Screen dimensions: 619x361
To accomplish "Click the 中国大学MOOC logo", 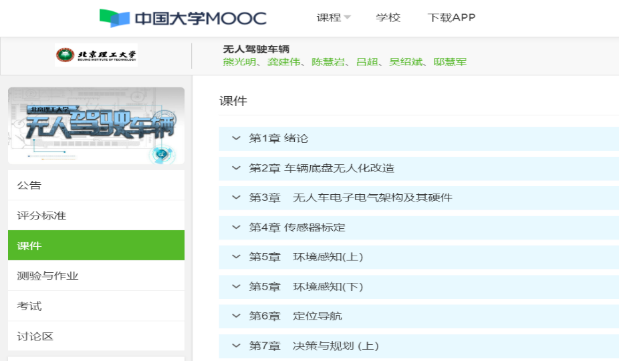I will tap(183, 18).
